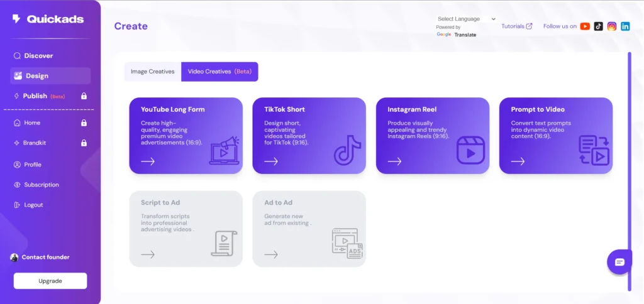Click the Home house icon
This screenshot has height=304, width=644.
(17, 122)
